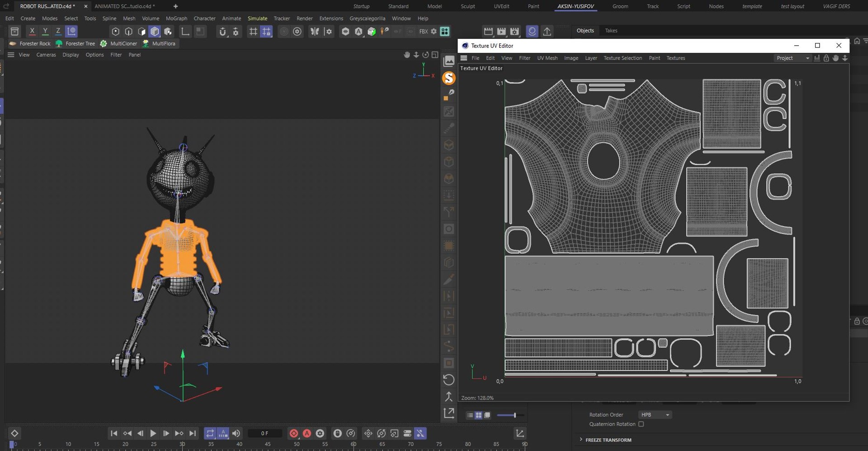Click timeline ruler at frame 50
Image resolution: width=868 pixels, height=451 pixels.
point(297,444)
